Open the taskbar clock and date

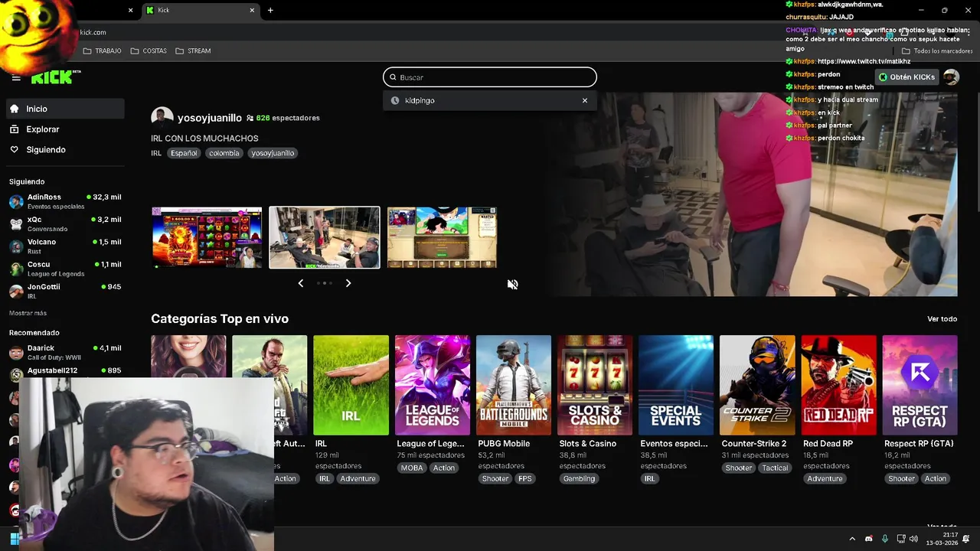pyautogui.click(x=942, y=539)
